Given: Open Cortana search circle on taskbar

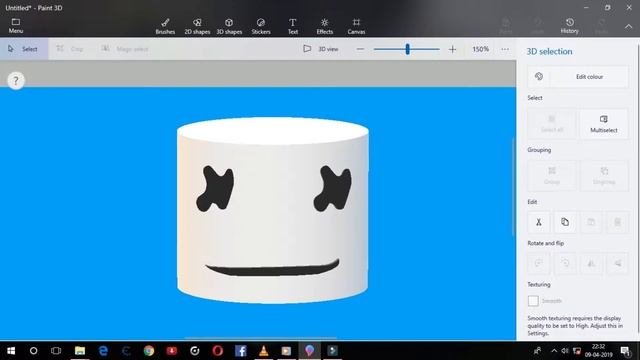Looking at the screenshot, I should [33, 351].
